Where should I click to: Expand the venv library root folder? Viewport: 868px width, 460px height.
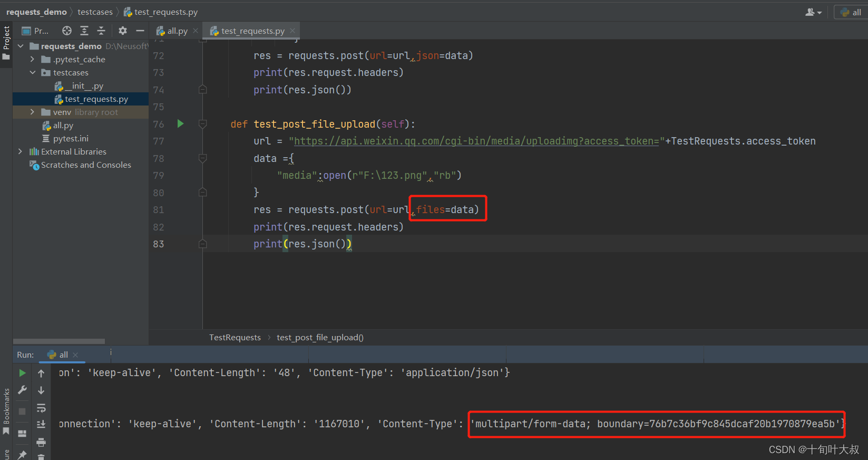pyautogui.click(x=32, y=112)
